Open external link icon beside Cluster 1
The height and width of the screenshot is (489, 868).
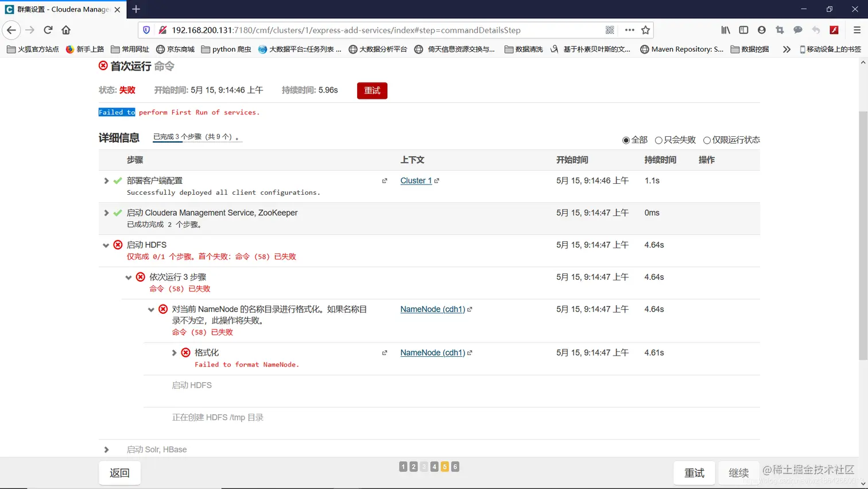(x=437, y=180)
